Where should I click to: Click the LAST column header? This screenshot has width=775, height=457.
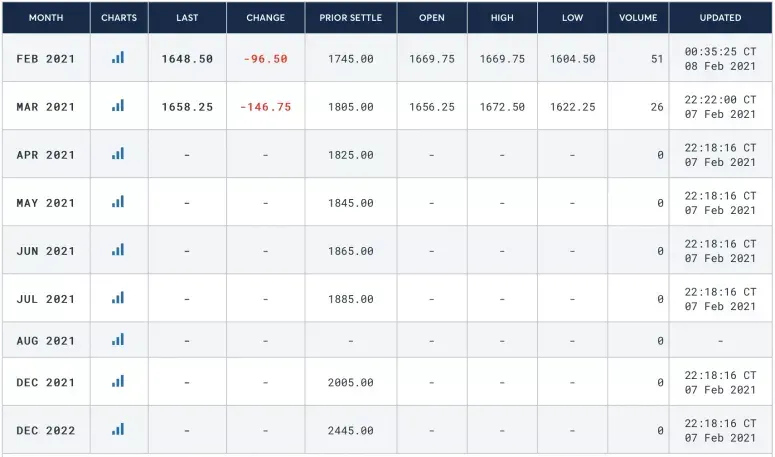pos(187,18)
